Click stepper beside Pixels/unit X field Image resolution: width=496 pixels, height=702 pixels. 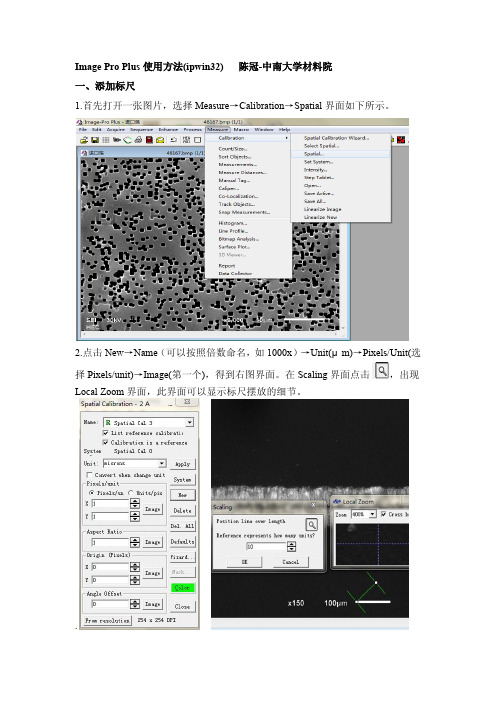coord(135,504)
